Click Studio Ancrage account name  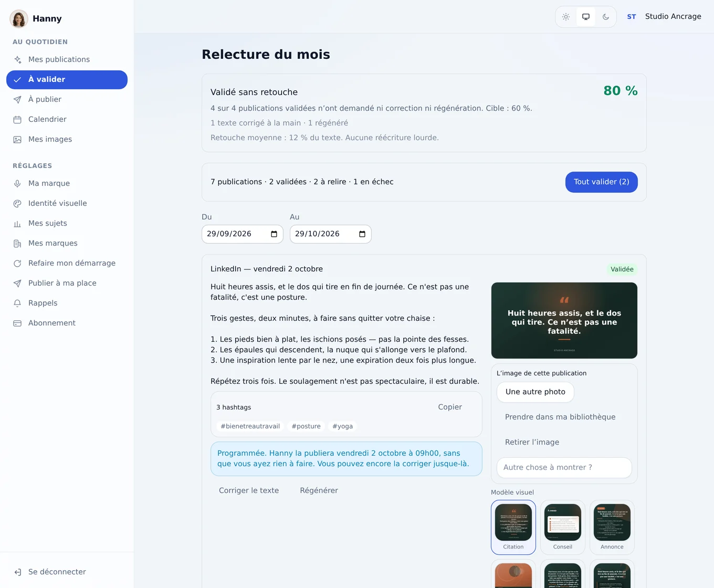point(673,16)
